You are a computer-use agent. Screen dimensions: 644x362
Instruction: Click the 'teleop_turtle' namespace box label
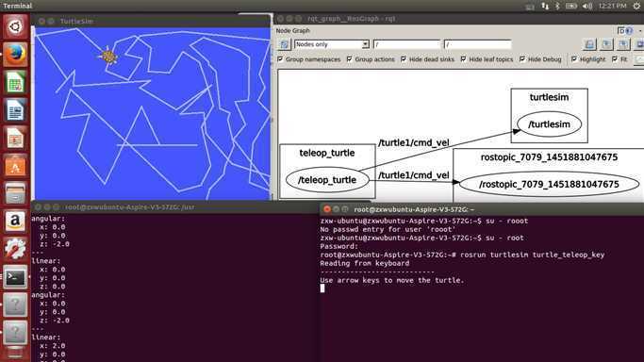tap(327, 153)
